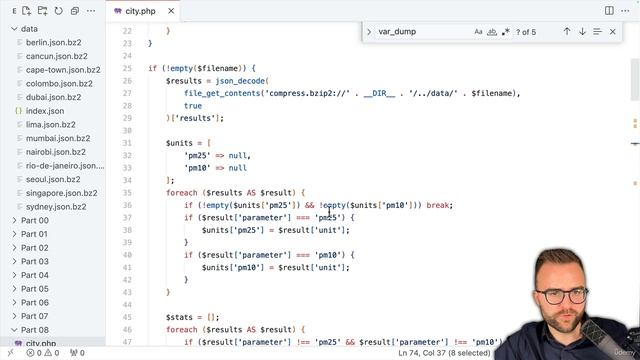Screen dimensions: 640x360
Task: Split the editor to the right
Action: click(x=609, y=11)
